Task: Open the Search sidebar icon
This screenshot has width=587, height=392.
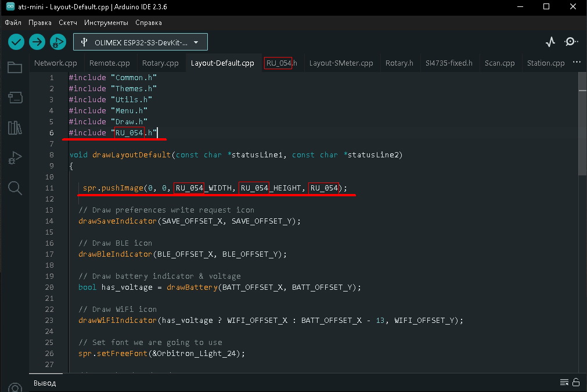Action: [x=15, y=188]
